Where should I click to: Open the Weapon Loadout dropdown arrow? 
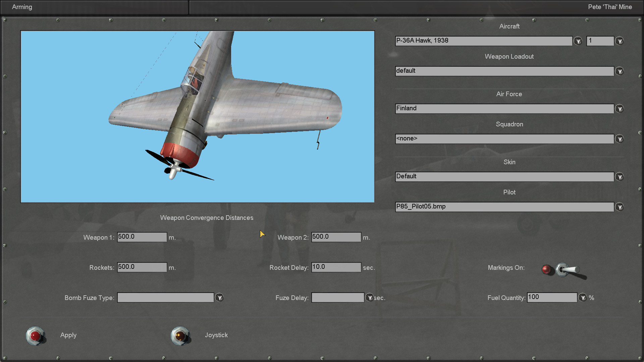click(x=620, y=71)
